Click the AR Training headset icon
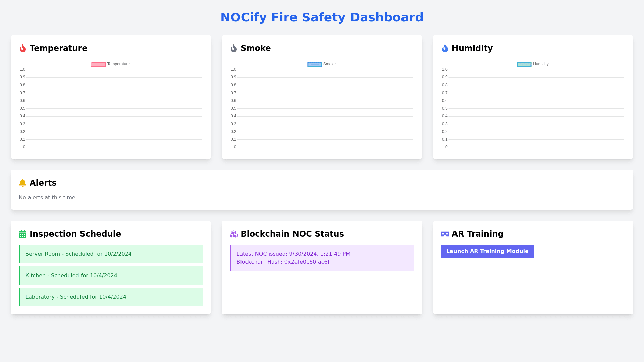This screenshot has height=362, width=644. point(445,234)
